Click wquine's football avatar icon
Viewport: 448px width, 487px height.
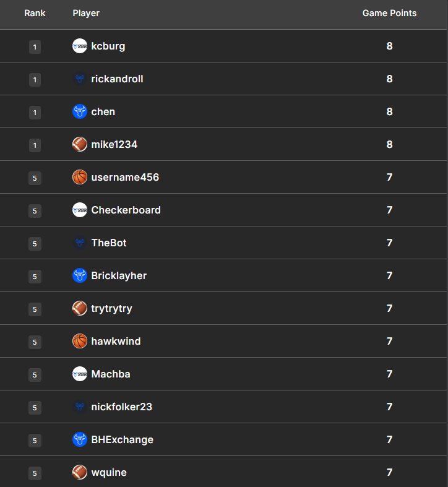click(80, 472)
